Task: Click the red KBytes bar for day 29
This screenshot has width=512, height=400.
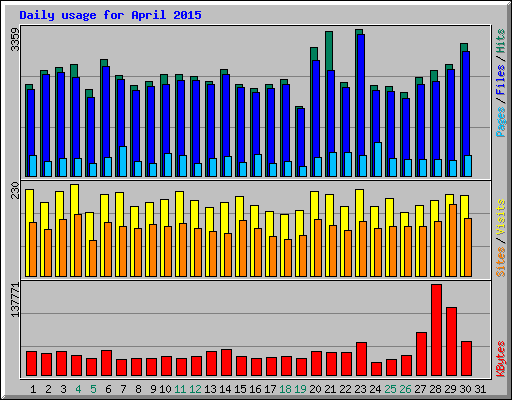Action: (x=451, y=342)
